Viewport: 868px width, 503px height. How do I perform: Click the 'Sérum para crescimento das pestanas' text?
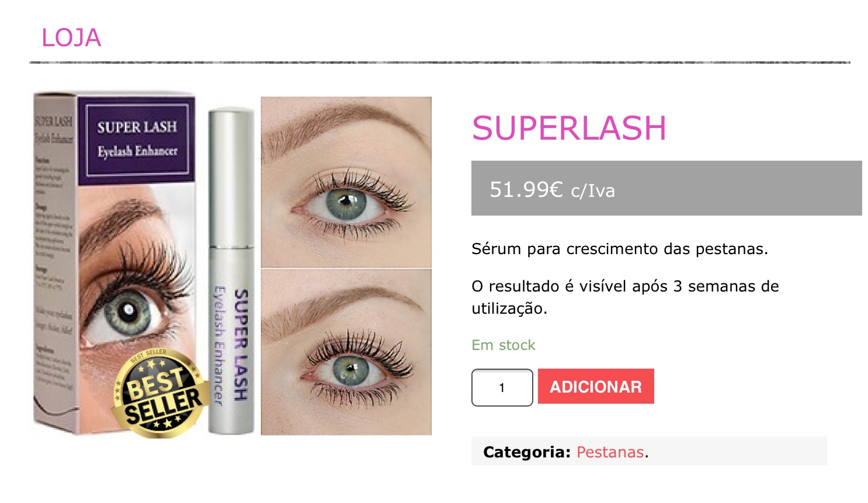[x=620, y=249]
